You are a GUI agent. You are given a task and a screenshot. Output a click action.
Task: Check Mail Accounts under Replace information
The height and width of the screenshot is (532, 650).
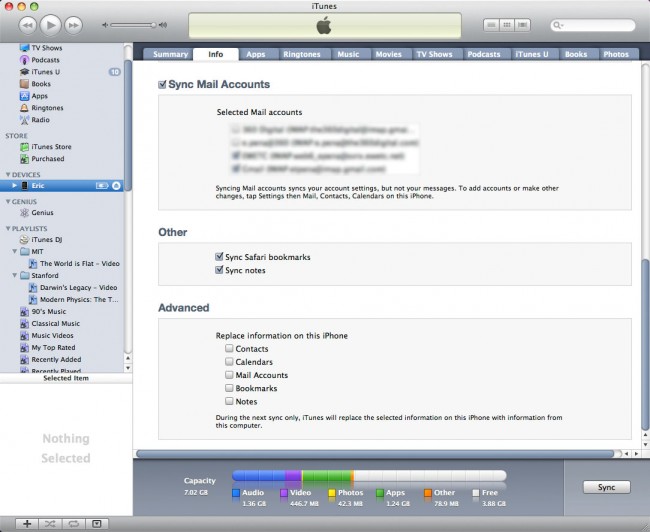click(x=229, y=375)
